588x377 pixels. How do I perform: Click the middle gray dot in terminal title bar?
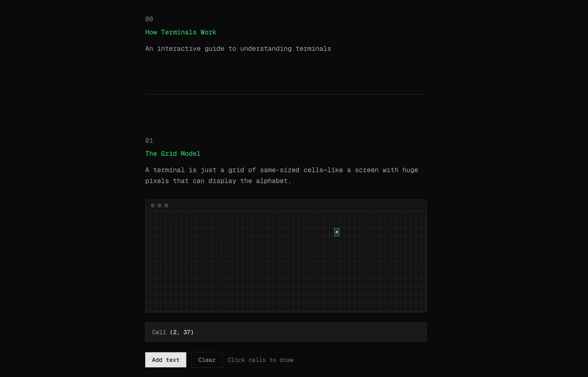click(x=159, y=205)
